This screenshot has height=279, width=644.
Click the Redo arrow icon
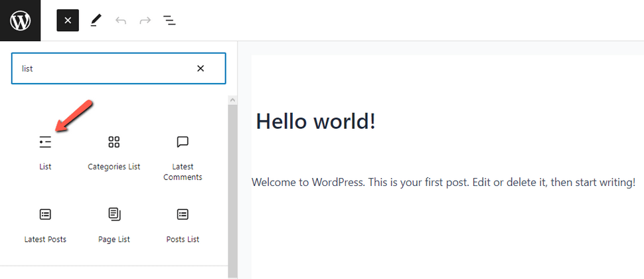click(x=145, y=21)
